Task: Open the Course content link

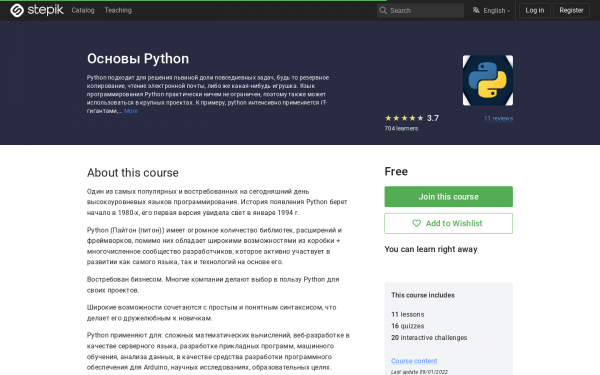Action: point(414,361)
